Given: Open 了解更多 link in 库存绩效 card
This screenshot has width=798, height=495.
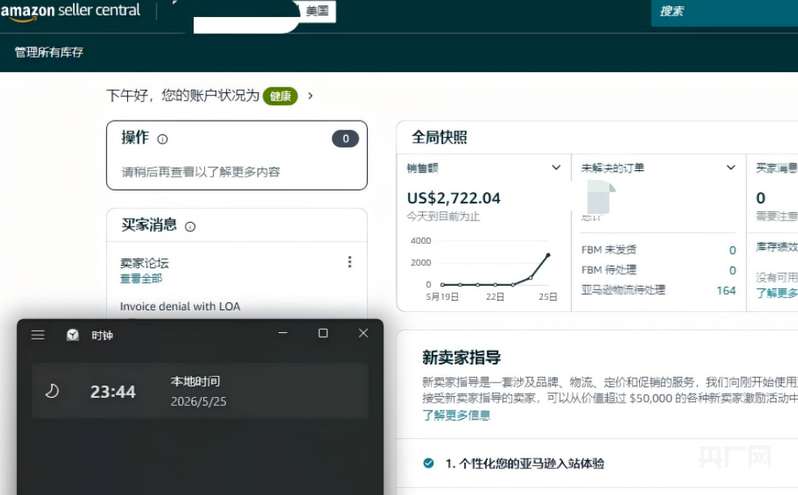Looking at the screenshot, I should (x=777, y=293).
